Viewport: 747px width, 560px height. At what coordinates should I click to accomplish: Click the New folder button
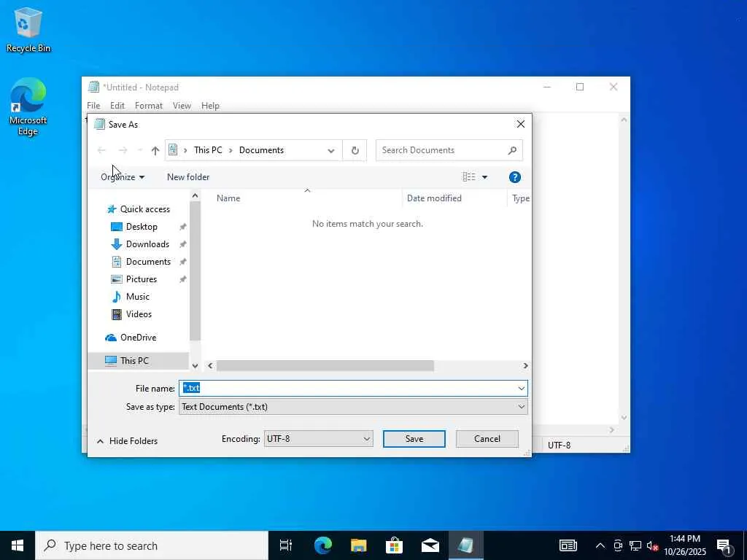pyautogui.click(x=188, y=177)
